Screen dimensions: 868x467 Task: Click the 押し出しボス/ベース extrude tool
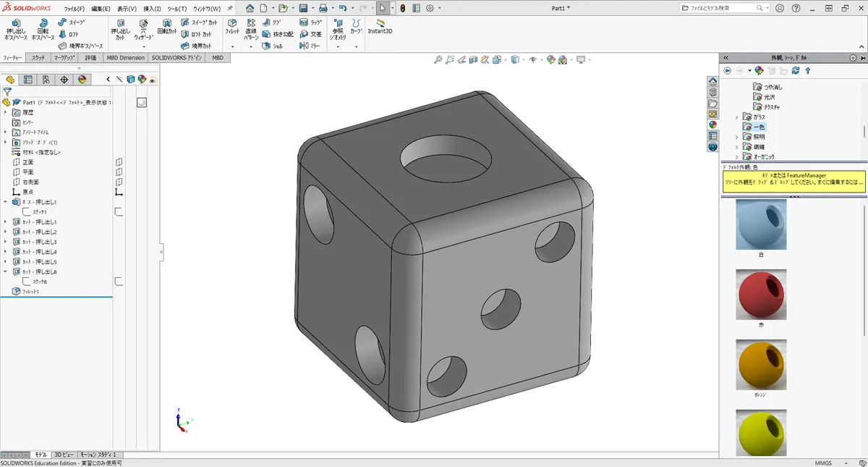(x=16, y=29)
